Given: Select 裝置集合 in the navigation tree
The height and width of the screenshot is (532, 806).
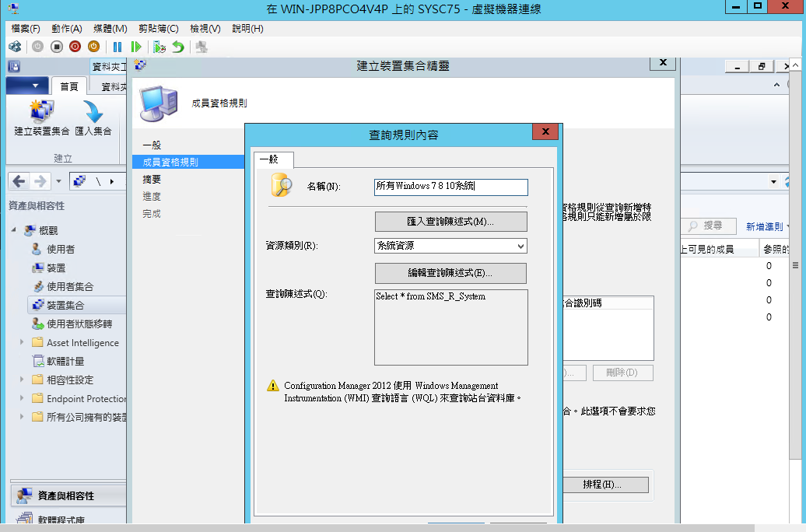Looking at the screenshot, I should 65,306.
